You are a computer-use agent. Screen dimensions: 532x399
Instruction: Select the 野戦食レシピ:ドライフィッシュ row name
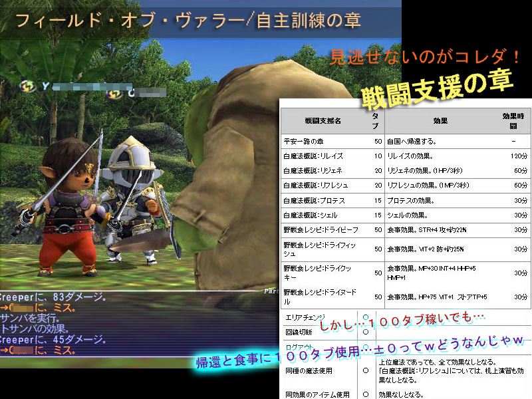320,249
